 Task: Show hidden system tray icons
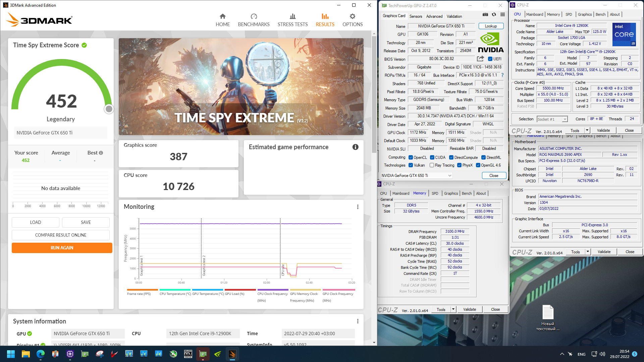562,354
